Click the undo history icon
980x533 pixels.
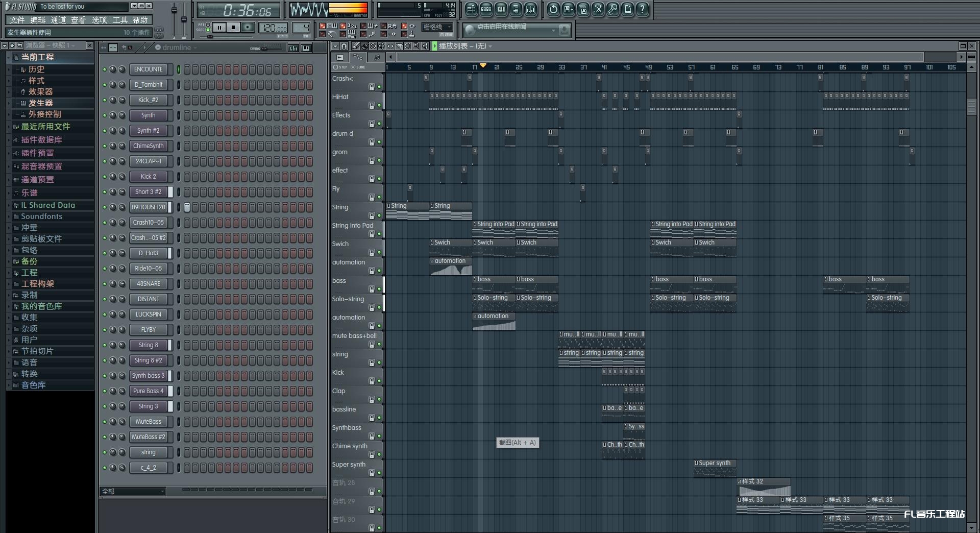(553, 9)
